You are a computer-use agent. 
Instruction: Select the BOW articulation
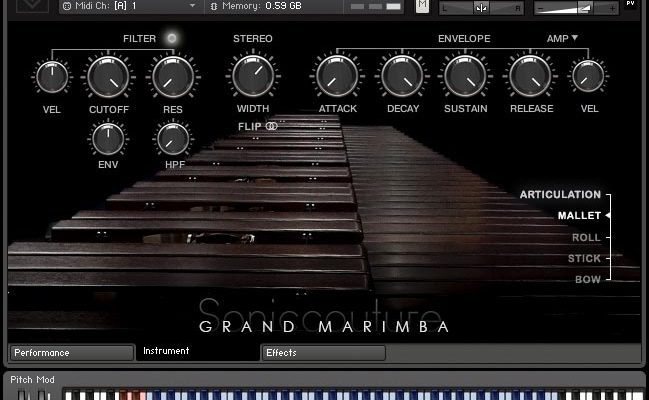tap(587, 279)
